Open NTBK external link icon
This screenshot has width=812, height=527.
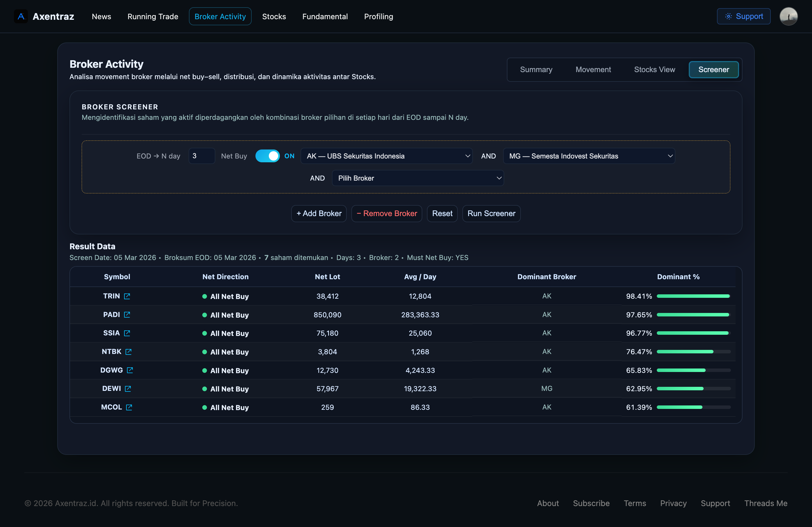pos(128,352)
